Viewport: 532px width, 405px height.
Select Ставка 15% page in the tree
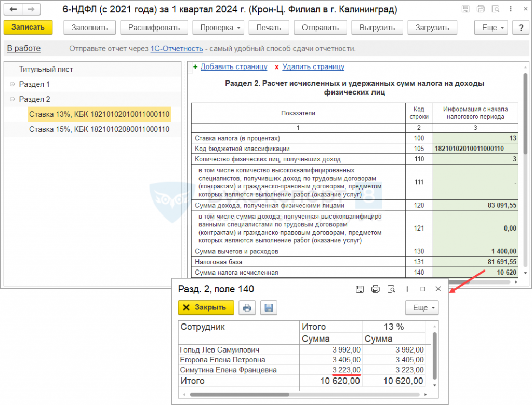99,129
